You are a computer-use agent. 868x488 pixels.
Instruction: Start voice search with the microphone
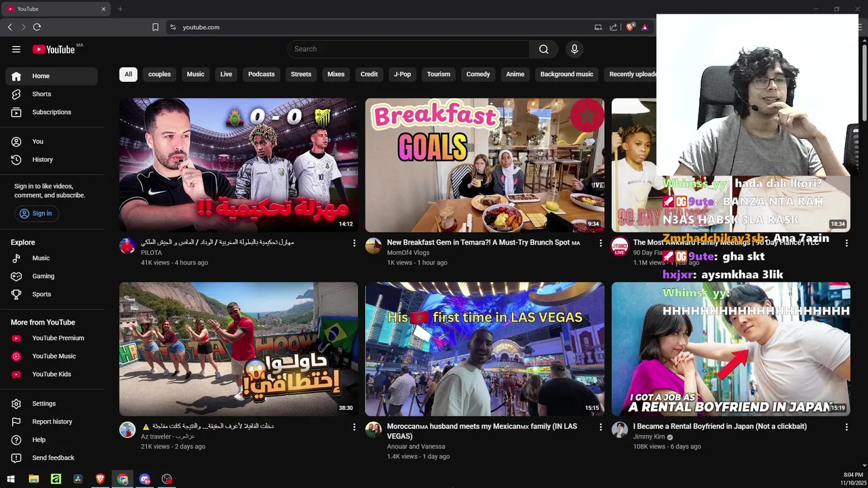[x=574, y=49]
